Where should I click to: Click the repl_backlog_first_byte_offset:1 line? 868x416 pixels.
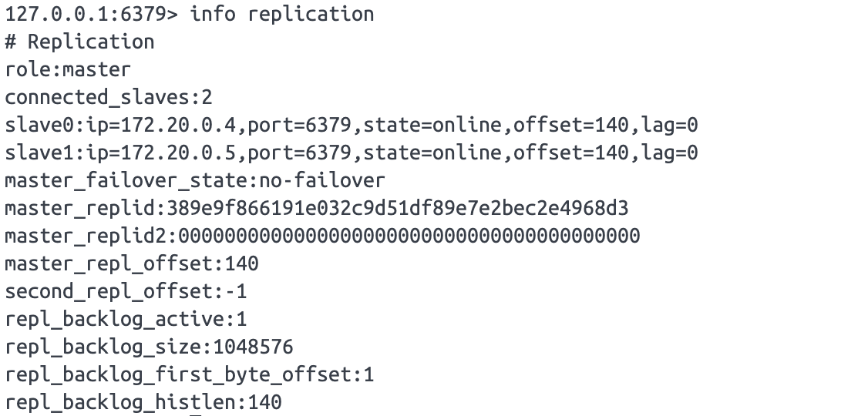(x=190, y=375)
